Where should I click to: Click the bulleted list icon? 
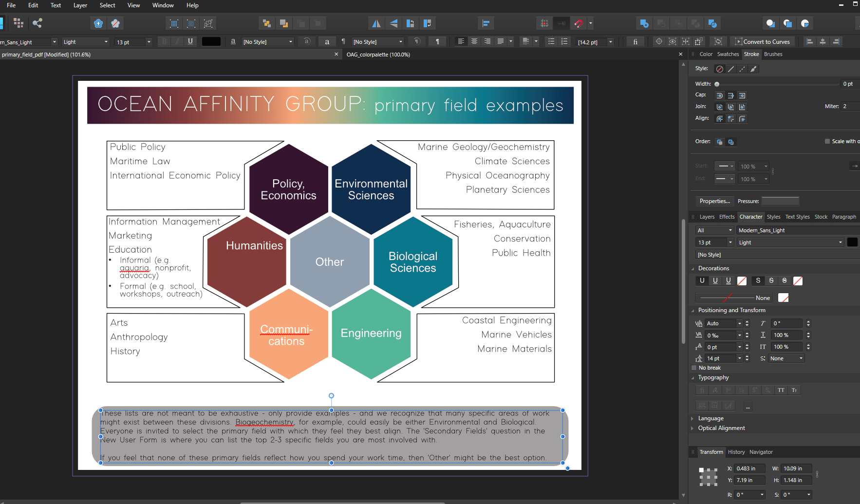point(551,42)
